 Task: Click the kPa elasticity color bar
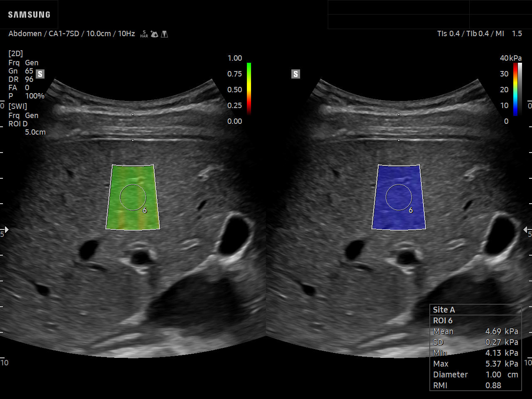(515, 89)
